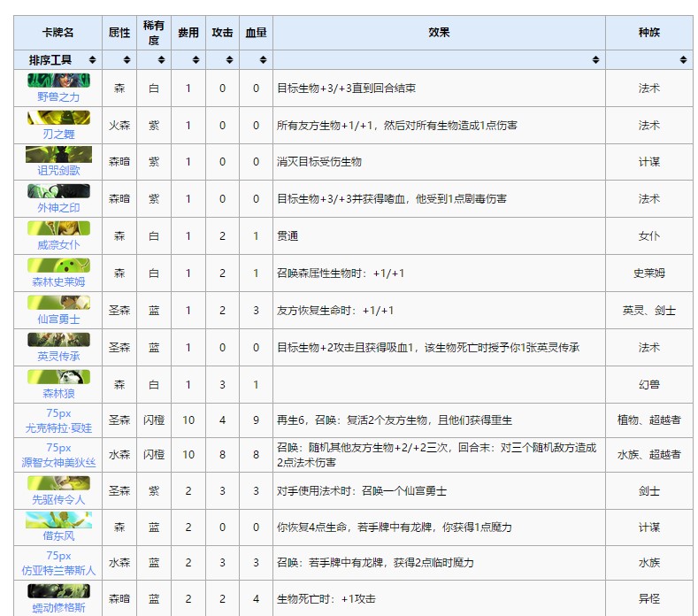Open the 森林狼 card link
Viewport: 698px width, 616px height.
(58, 393)
